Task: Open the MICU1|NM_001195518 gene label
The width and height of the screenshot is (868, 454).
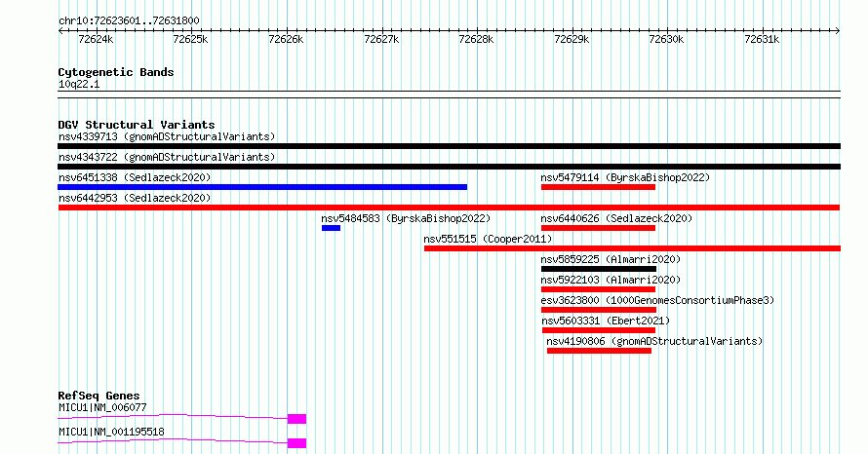Action: point(111,432)
